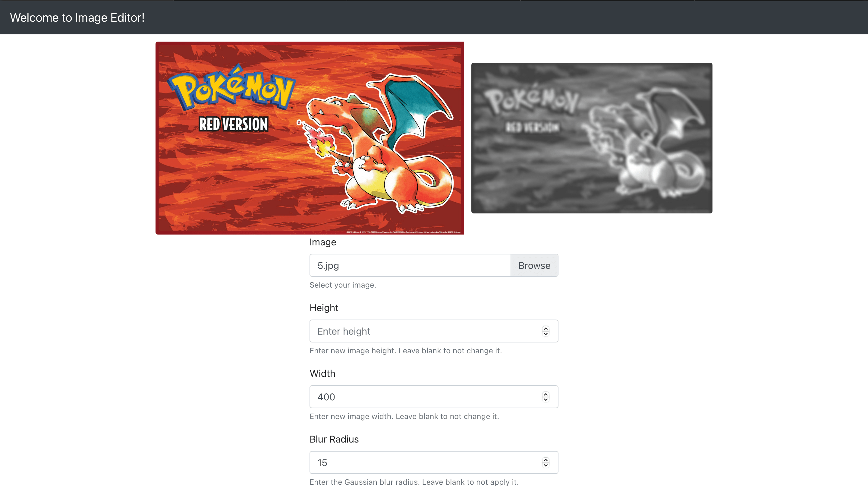This screenshot has width=868, height=495.
Task: Click the Width field label
Action: point(322,373)
